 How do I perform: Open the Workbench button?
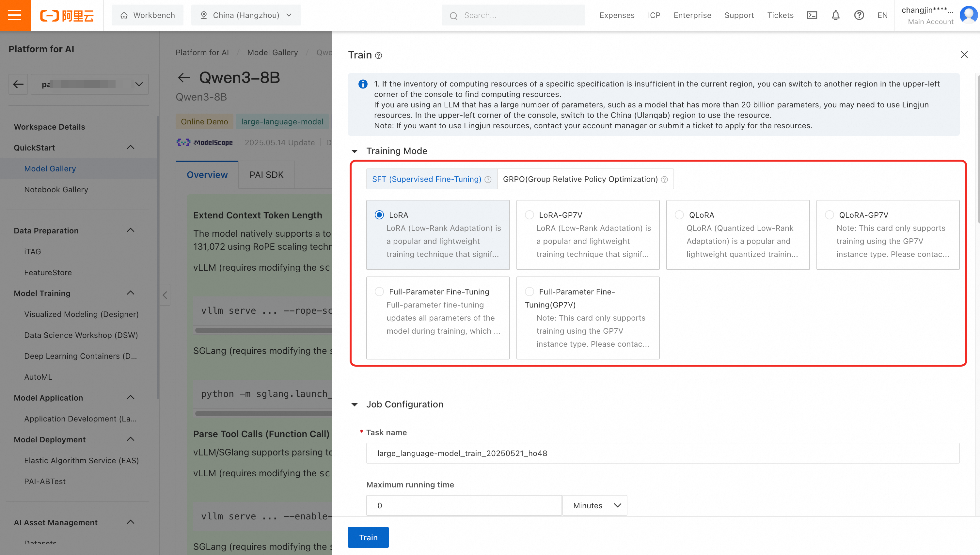(148, 15)
